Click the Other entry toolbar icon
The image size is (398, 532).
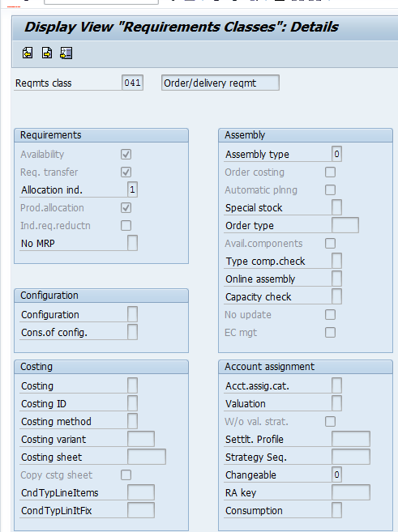[x=66, y=53]
